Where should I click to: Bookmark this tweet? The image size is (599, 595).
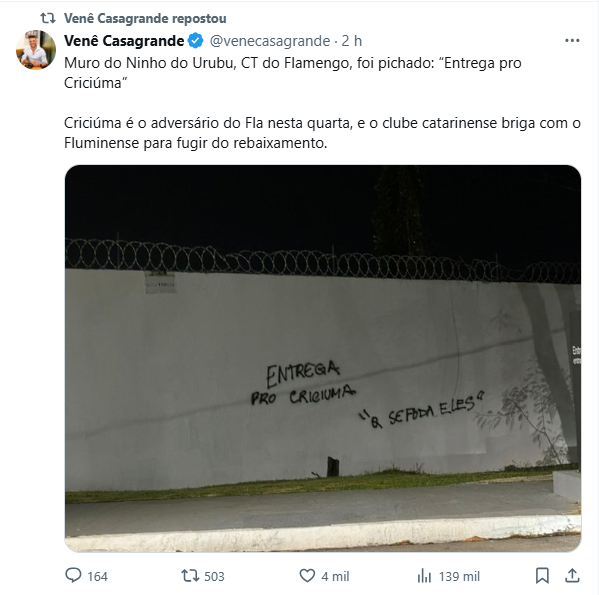[542, 576]
